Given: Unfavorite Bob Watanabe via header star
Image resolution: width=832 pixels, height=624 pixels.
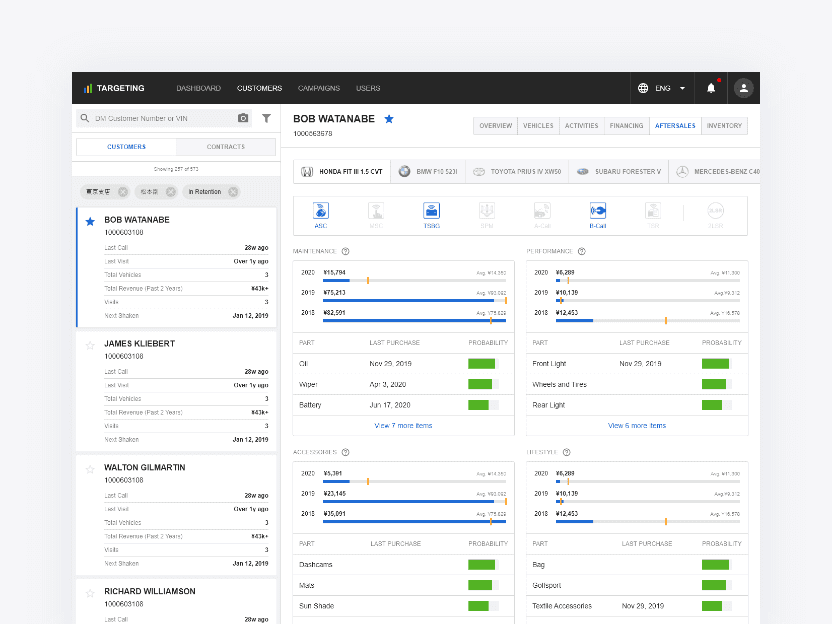Looking at the screenshot, I should click(389, 119).
